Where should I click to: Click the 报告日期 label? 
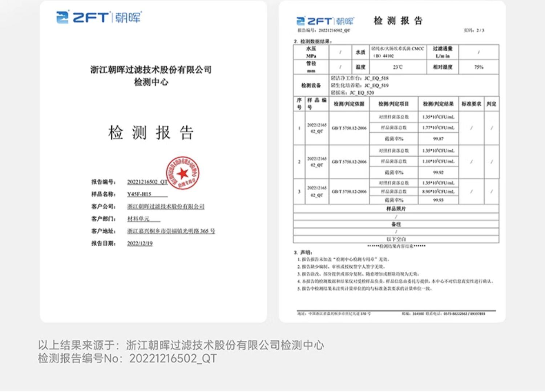tap(104, 243)
